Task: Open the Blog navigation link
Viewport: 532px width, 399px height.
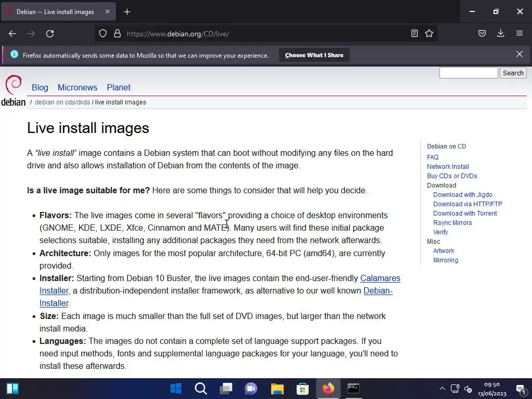Action: point(40,87)
